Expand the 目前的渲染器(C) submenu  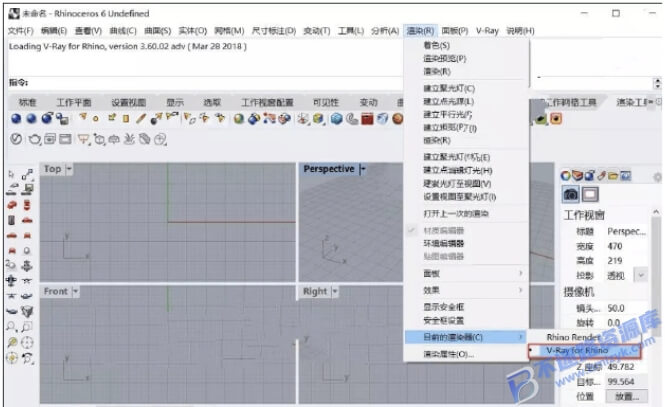tap(466, 337)
